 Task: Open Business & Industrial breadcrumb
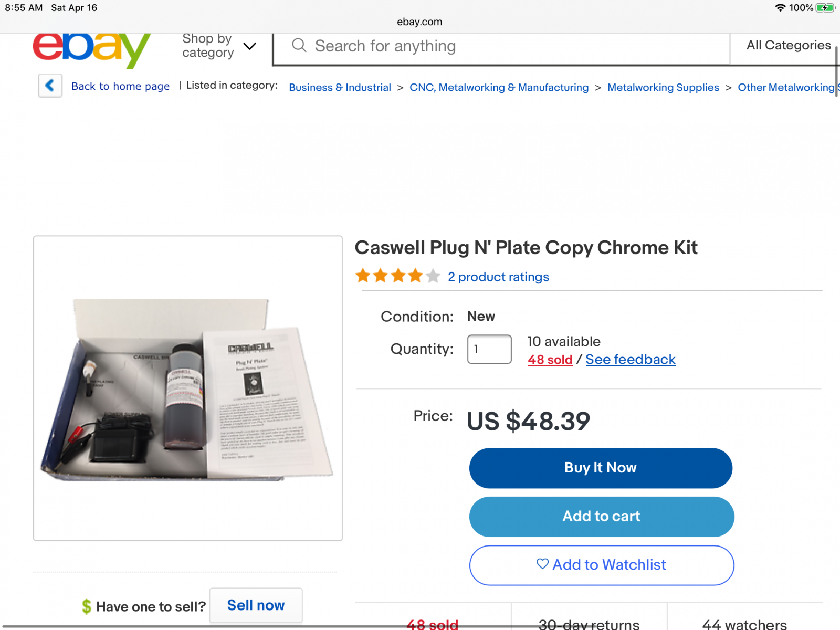pyautogui.click(x=340, y=87)
